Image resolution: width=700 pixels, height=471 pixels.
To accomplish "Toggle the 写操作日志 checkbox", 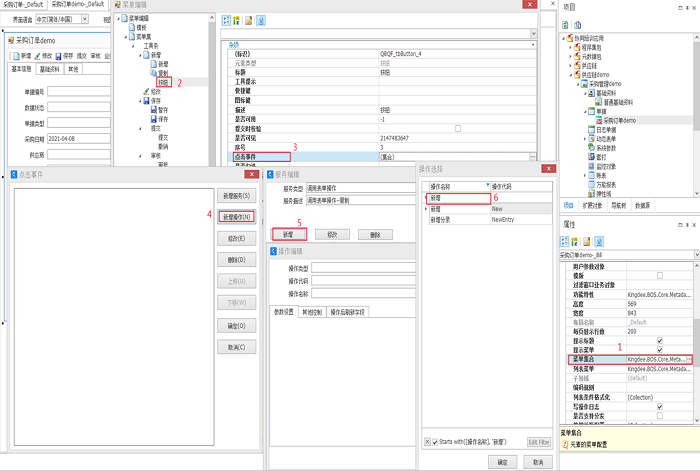I will [x=659, y=407].
